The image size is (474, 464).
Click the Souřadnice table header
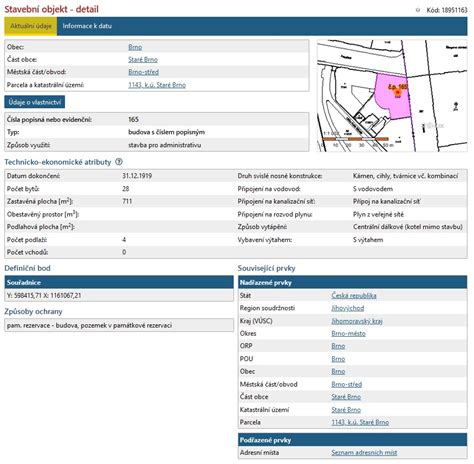119,282
